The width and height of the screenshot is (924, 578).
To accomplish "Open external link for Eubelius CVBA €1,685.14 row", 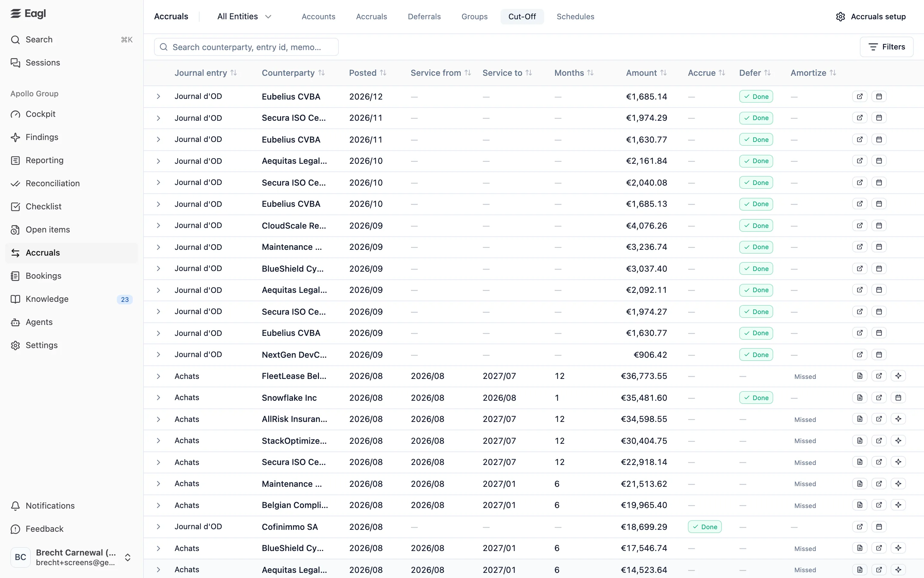I will 860,96.
